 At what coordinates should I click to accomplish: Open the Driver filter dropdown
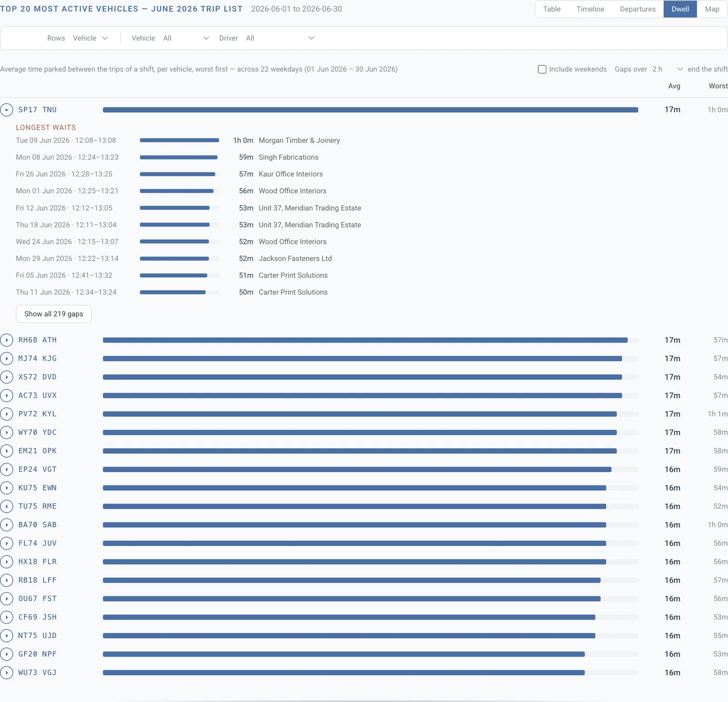coord(280,38)
